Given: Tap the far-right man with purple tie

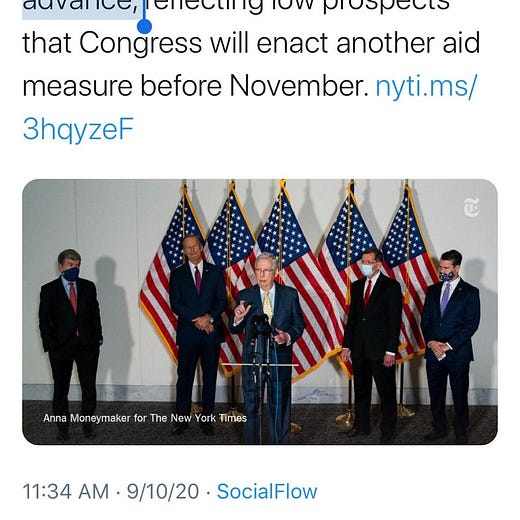Looking at the screenshot, I should pyautogui.click(x=450, y=345).
